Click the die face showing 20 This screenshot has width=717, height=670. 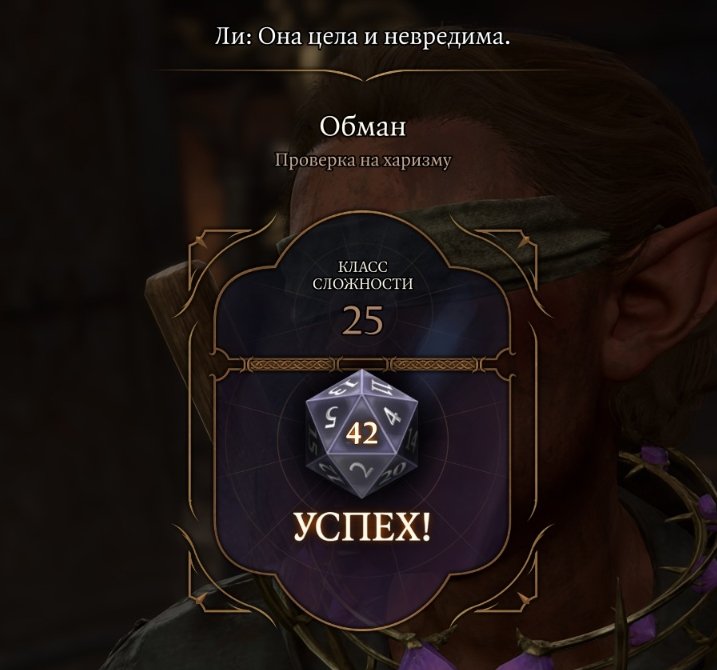pyautogui.click(x=398, y=470)
